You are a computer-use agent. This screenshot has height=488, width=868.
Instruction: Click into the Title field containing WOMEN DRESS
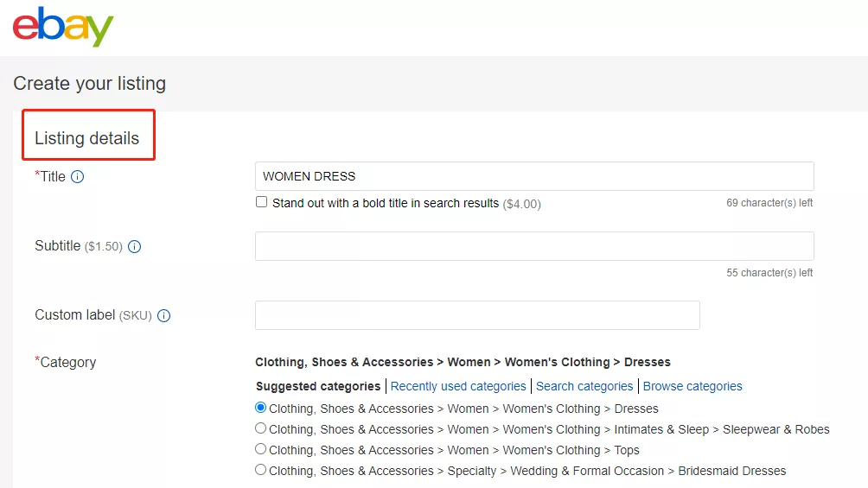[x=534, y=176]
